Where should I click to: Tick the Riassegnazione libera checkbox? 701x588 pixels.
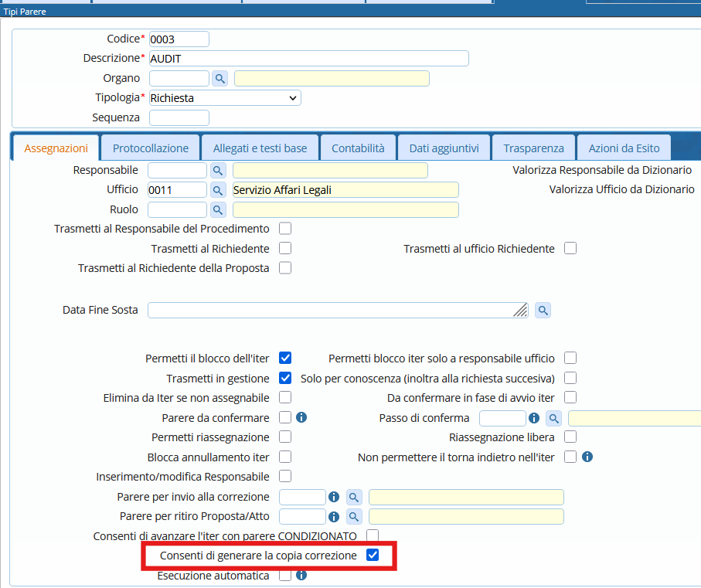(x=570, y=437)
